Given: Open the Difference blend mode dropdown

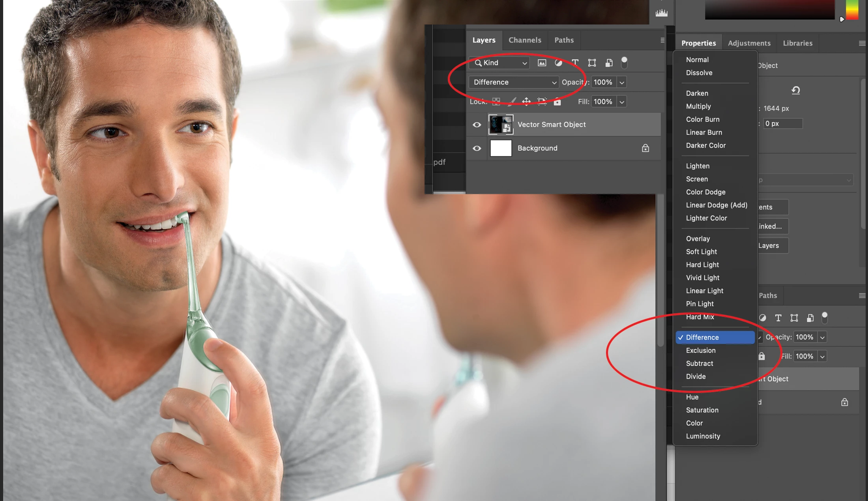Looking at the screenshot, I should 514,82.
